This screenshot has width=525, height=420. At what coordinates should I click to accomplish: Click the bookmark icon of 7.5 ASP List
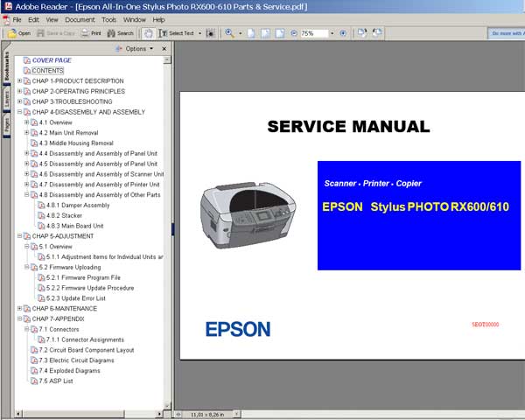(34, 381)
